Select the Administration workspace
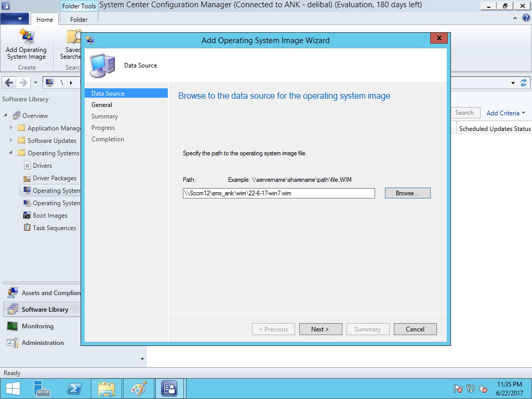The width and height of the screenshot is (532, 399). [x=43, y=343]
